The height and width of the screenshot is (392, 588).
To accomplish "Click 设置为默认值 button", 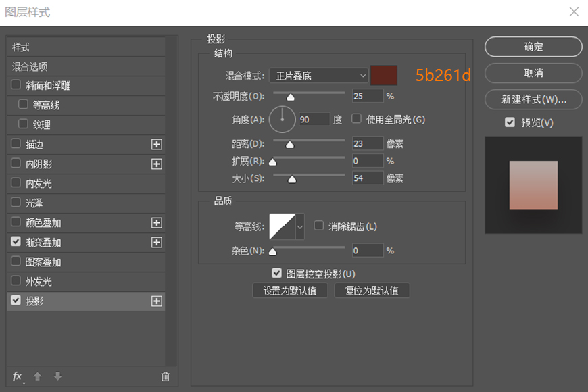I will click(290, 290).
